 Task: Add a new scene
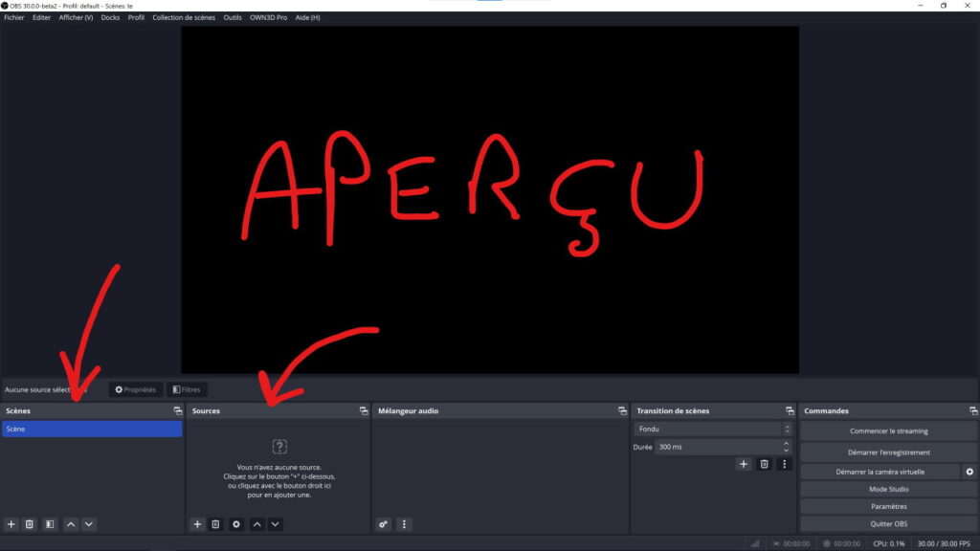pyautogui.click(x=10, y=523)
